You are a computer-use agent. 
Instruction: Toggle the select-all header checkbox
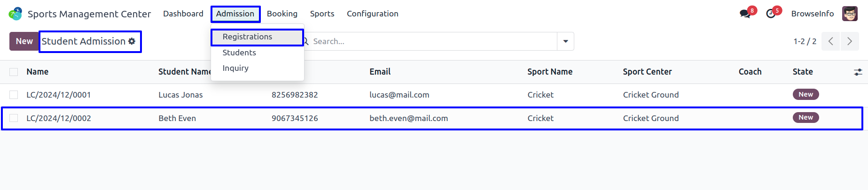(x=14, y=72)
